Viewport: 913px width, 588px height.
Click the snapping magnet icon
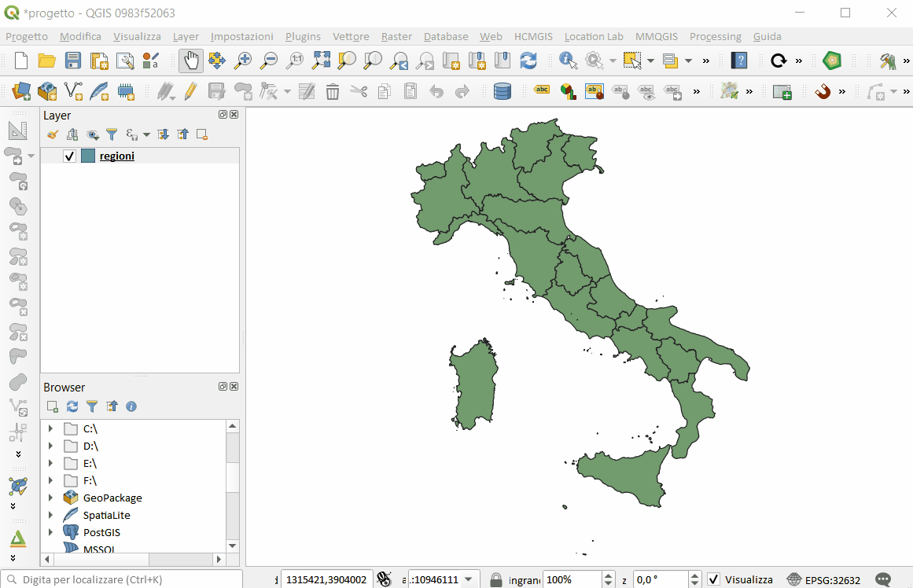coord(823,92)
